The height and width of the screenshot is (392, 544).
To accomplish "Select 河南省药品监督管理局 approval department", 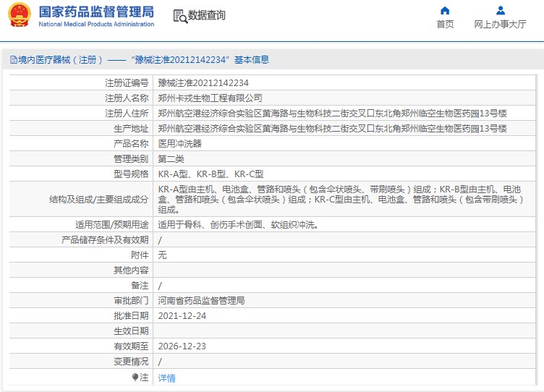I will [x=201, y=300].
